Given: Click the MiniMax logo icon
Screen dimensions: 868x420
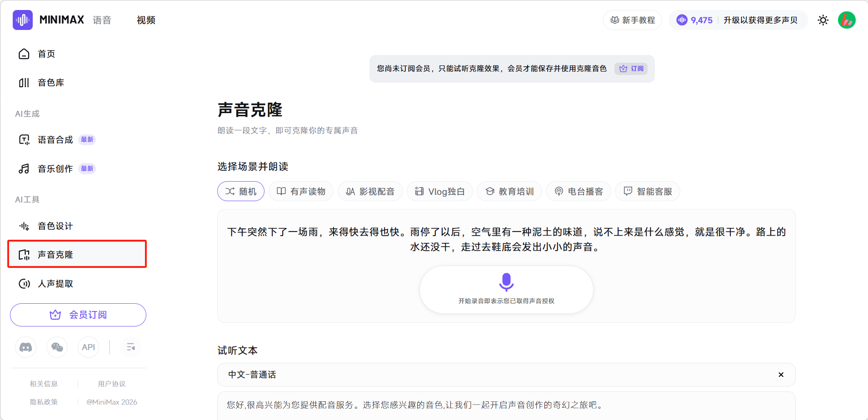Looking at the screenshot, I should click(x=23, y=20).
